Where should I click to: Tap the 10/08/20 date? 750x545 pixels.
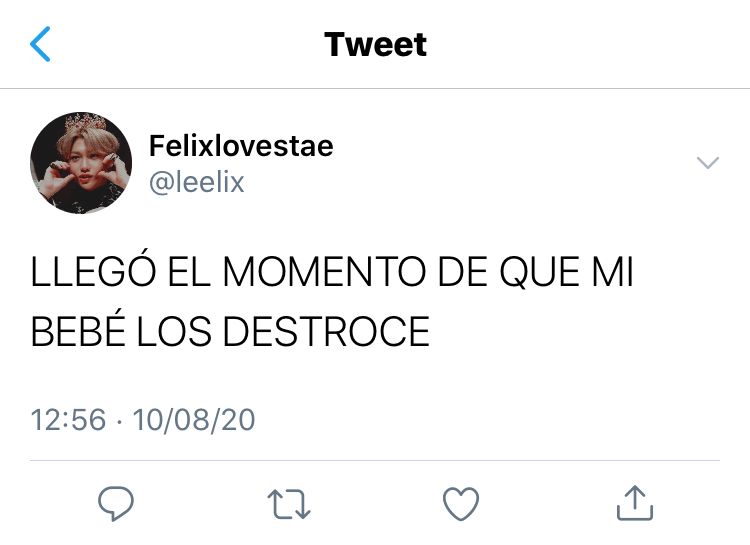click(x=194, y=420)
